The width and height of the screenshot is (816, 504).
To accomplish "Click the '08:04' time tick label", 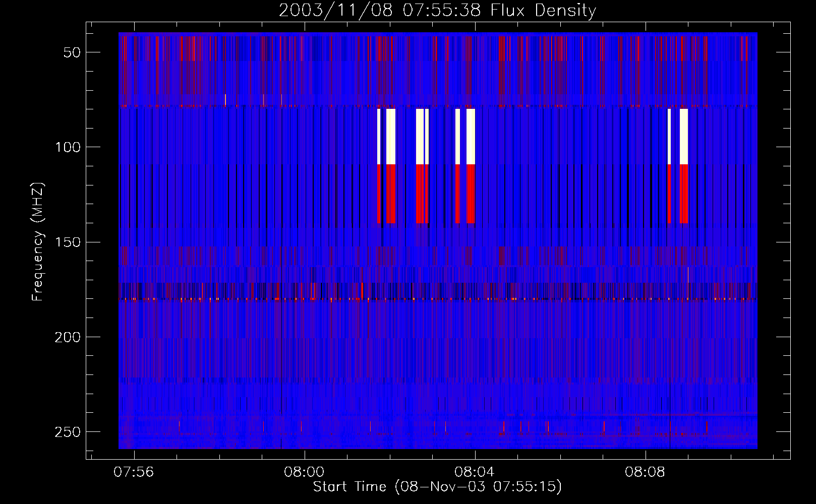I will [x=475, y=472].
